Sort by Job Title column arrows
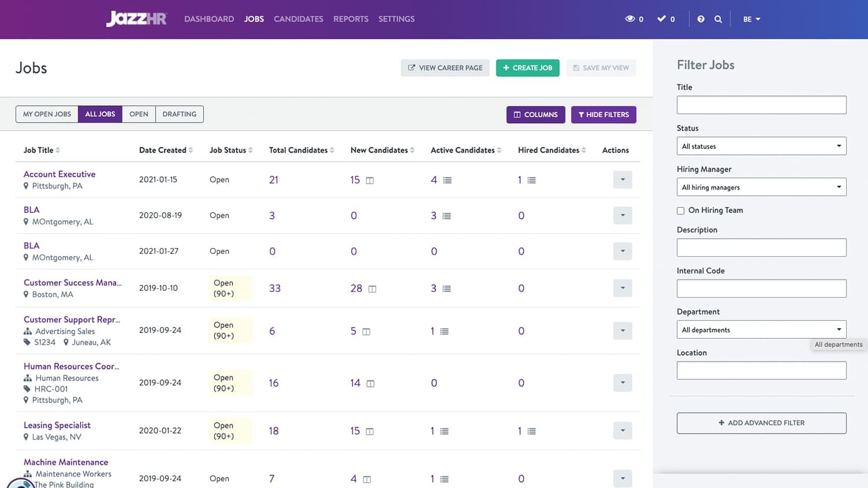868x488 pixels. [x=58, y=150]
